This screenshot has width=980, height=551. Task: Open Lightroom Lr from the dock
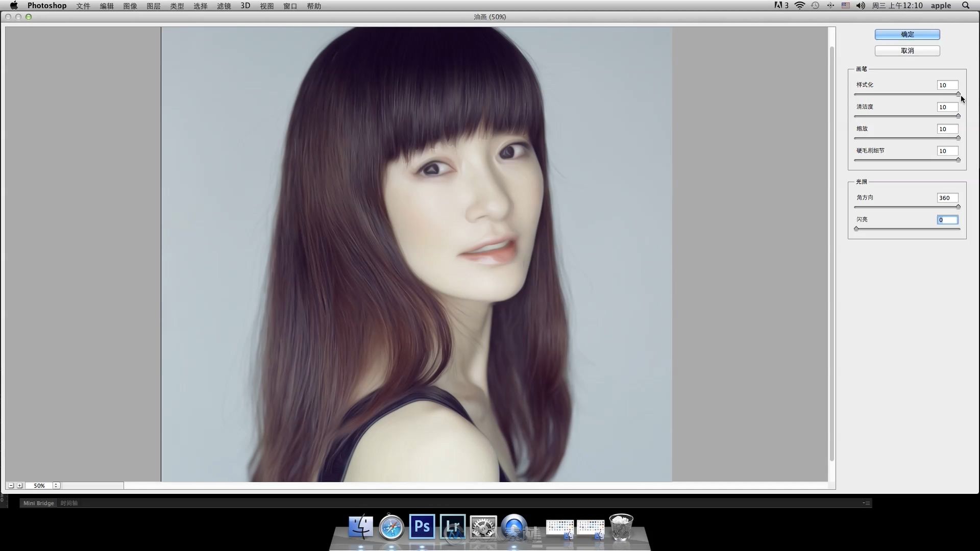point(453,527)
